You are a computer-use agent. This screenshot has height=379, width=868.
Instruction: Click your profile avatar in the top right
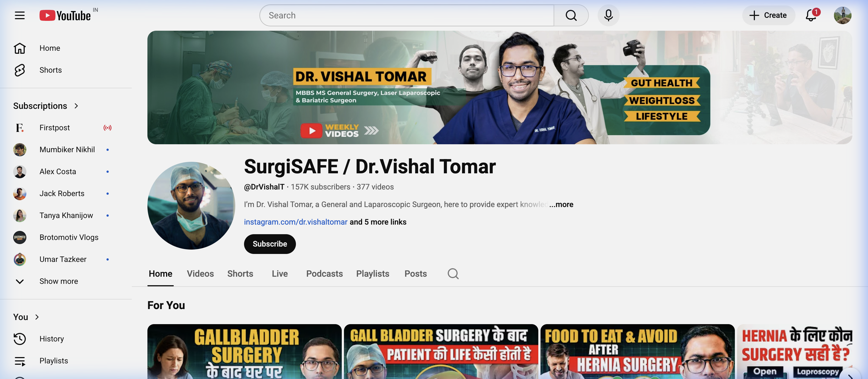pos(843,15)
